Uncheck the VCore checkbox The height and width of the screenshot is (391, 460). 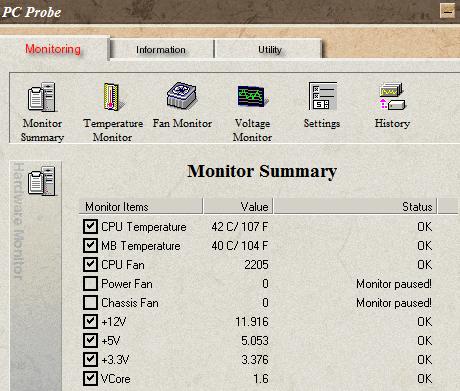[x=90, y=378]
